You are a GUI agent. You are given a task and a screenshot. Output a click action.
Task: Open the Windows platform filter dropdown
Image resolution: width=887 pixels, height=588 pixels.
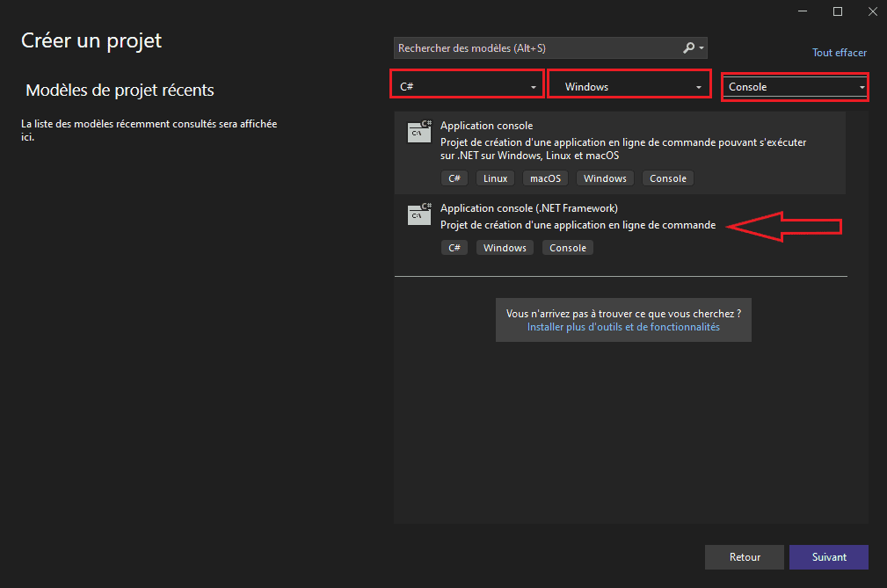tap(629, 86)
